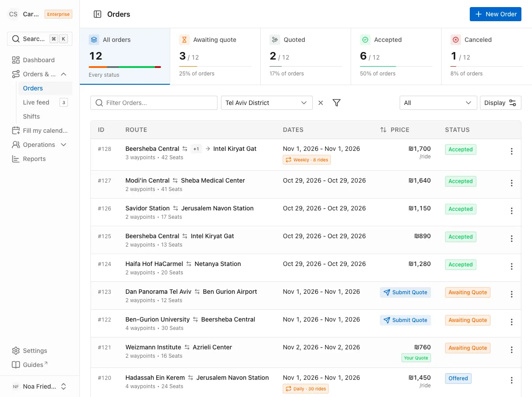Select the Quoted tab
This screenshot has height=397, width=532.
(x=306, y=56)
